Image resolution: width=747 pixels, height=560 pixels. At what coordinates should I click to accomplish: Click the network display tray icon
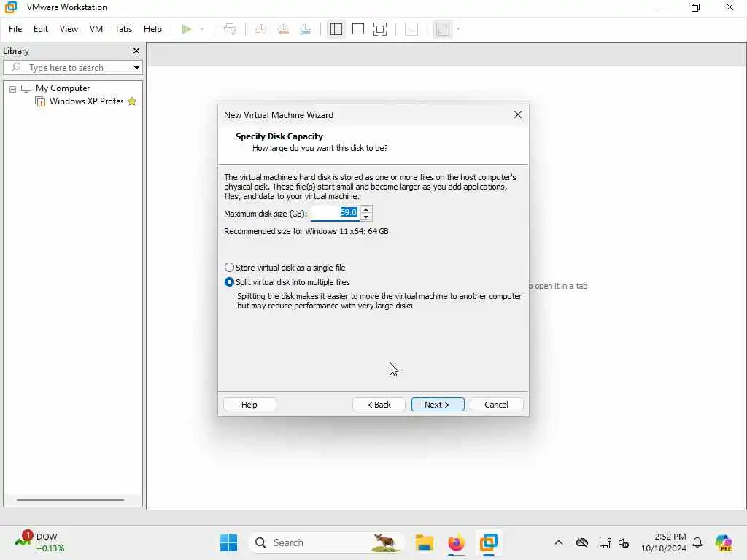(605, 542)
